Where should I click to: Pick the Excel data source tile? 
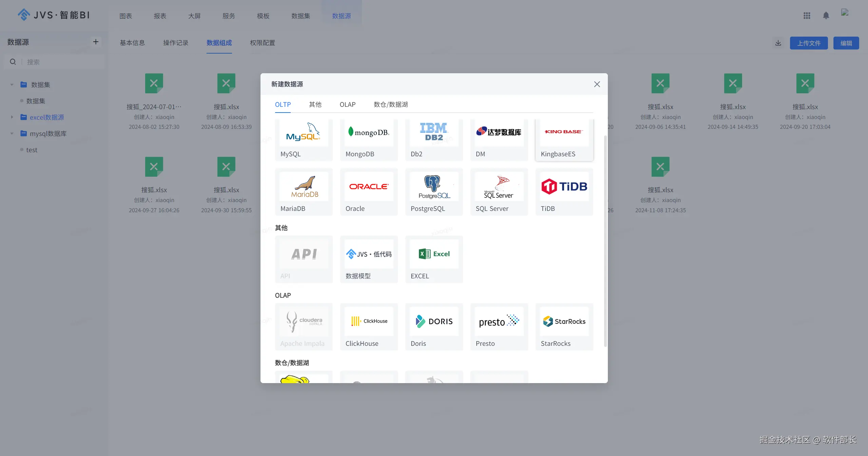pos(434,254)
